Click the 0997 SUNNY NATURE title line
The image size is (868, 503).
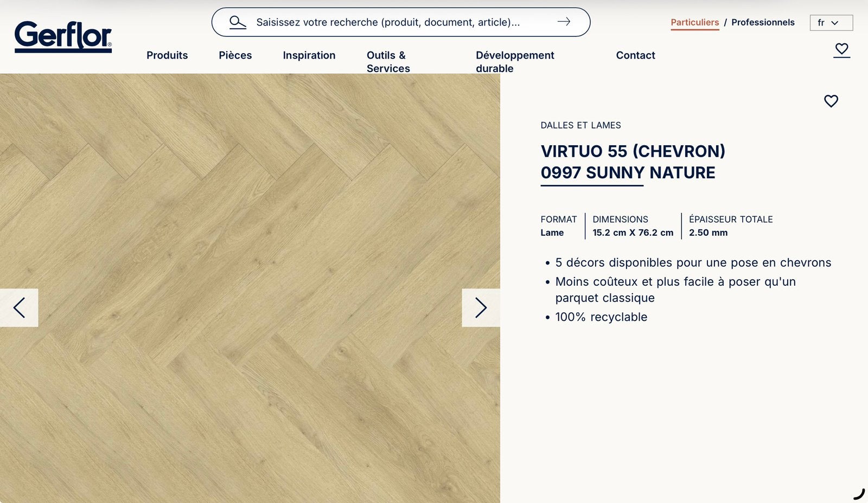pyautogui.click(x=628, y=173)
